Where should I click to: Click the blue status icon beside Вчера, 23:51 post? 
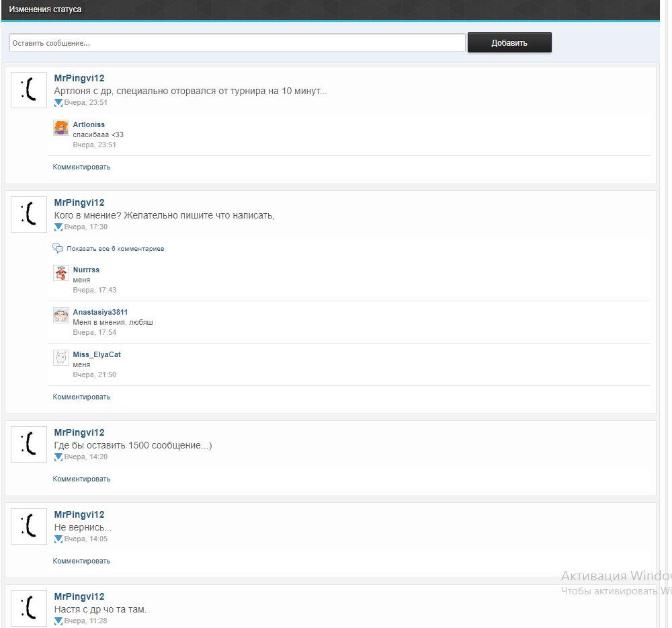[58, 102]
